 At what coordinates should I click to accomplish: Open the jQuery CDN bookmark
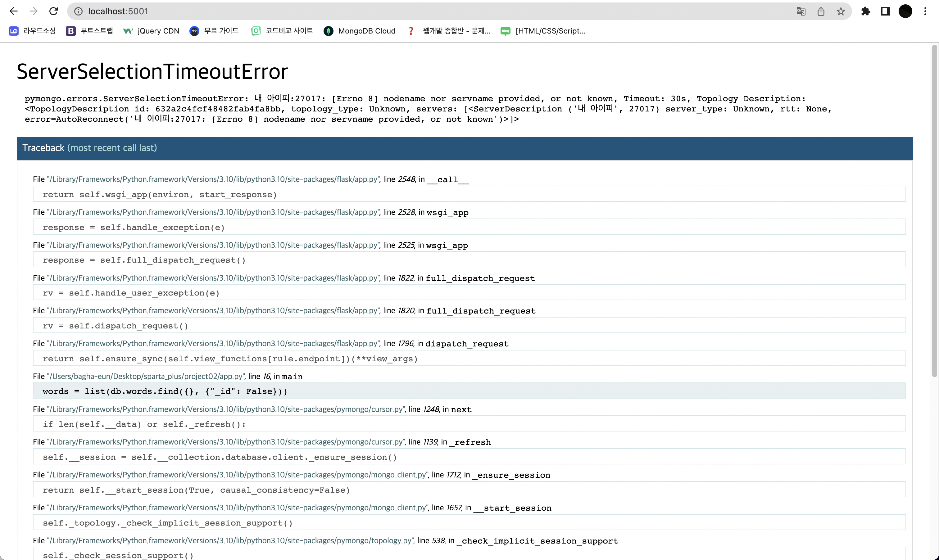[151, 31]
